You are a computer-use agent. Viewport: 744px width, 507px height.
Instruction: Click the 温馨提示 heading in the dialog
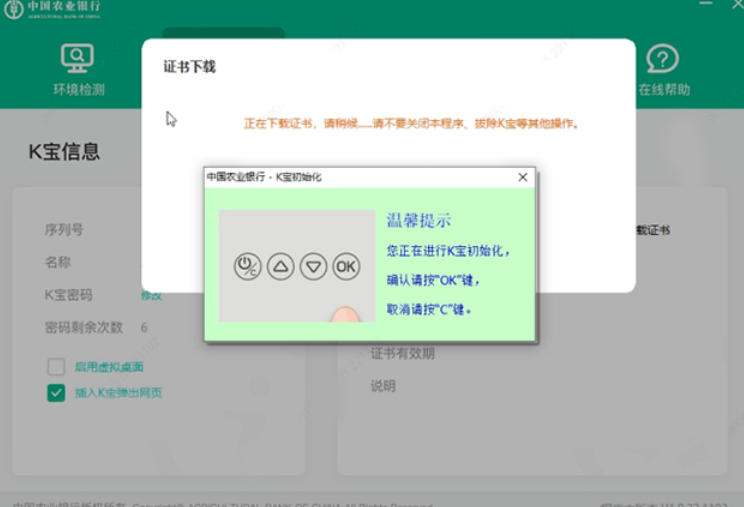(x=418, y=220)
